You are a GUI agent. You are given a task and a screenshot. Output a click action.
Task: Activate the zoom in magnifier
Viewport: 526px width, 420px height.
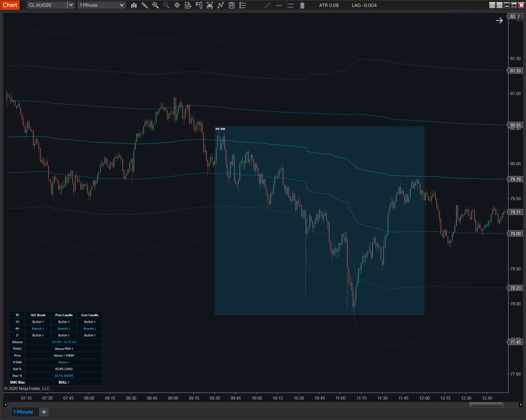coord(155,5)
